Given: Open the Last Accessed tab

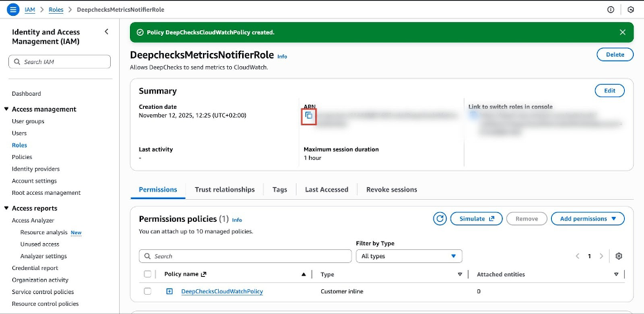Looking at the screenshot, I should pyautogui.click(x=326, y=189).
